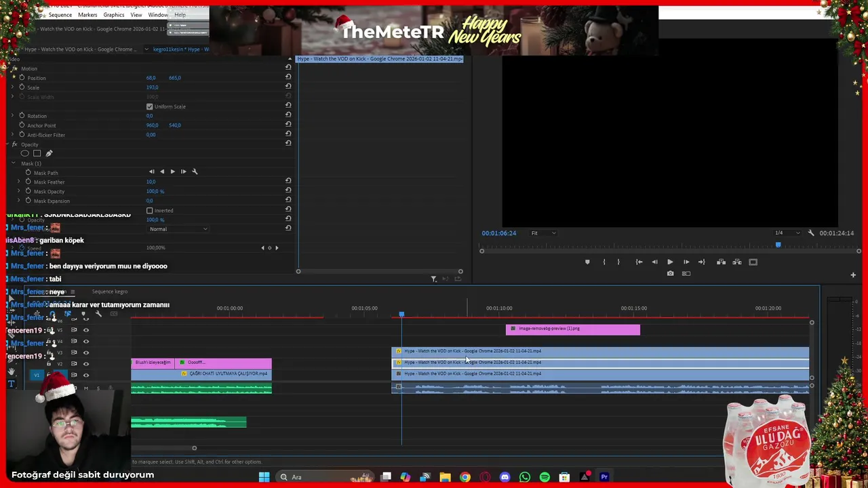Open the 1/4 playback resolution dropdown
868x488 pixels.
click(787, 232)
